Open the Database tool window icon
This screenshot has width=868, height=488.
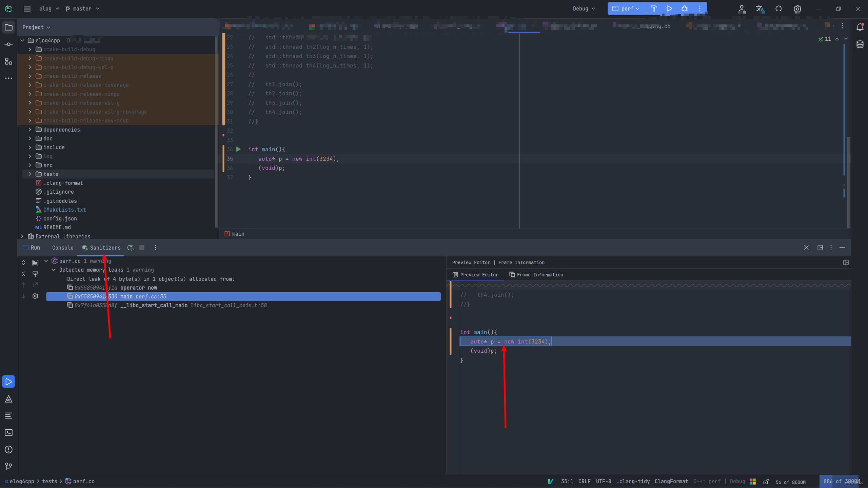[860, 44]
